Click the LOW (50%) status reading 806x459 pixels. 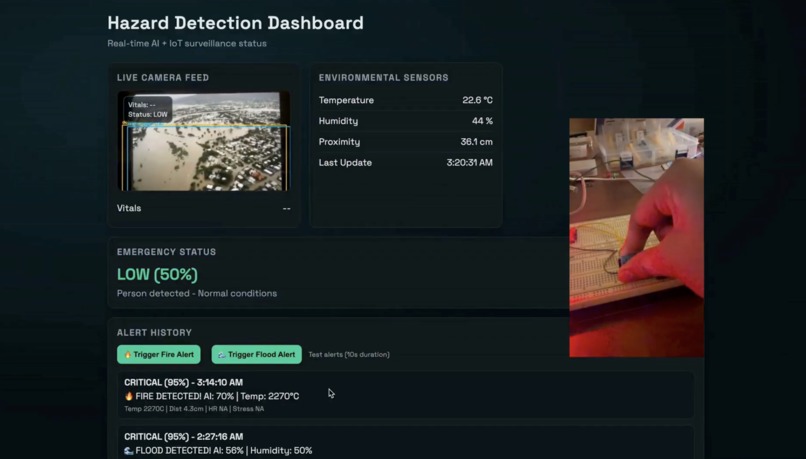click(x=157, y=274)
